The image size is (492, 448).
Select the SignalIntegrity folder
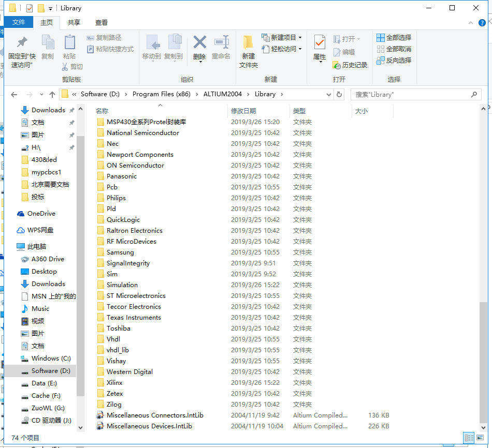(128, 263)
